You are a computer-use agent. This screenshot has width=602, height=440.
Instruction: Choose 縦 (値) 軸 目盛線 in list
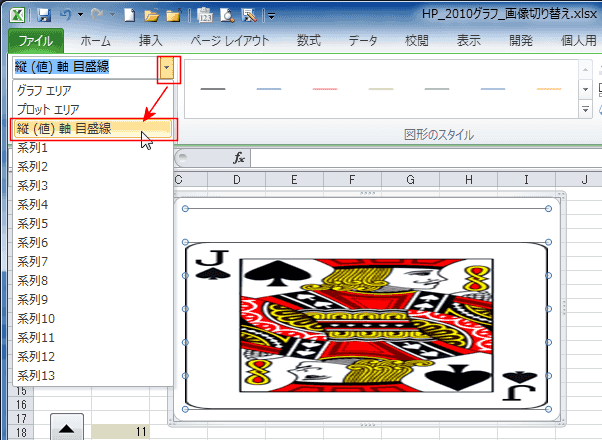click(93, 129)
